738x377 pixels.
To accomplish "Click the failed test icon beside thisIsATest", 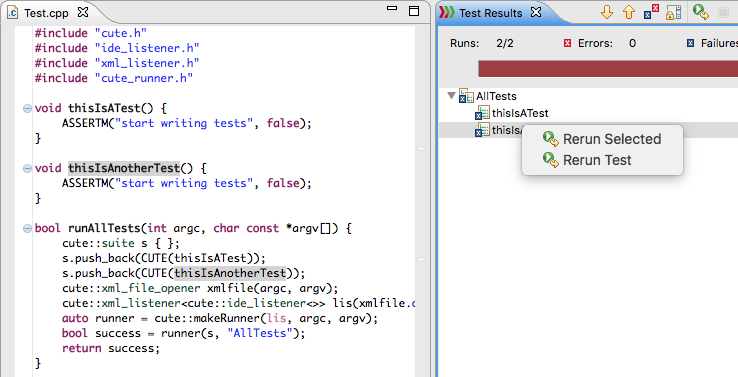I will click(482, 113).
